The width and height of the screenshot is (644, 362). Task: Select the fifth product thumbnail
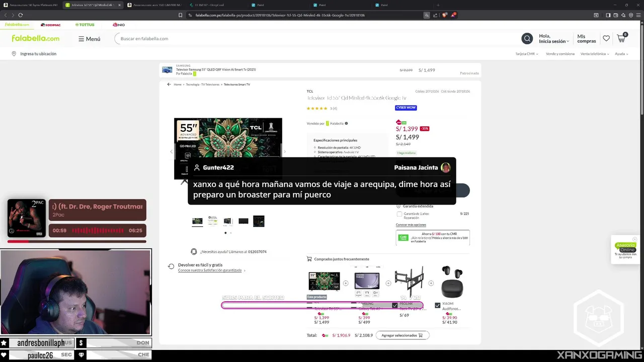[x=259, y=221]
